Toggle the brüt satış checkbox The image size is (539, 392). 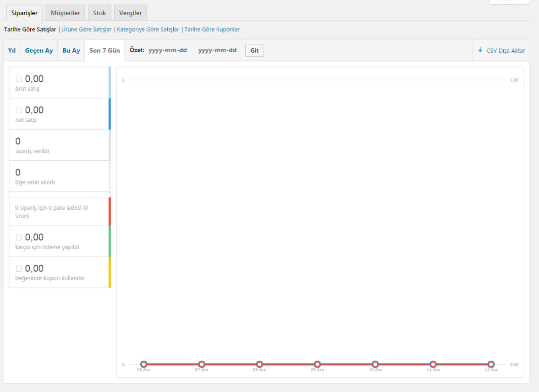pyautogui.click(x=19, y=79)
